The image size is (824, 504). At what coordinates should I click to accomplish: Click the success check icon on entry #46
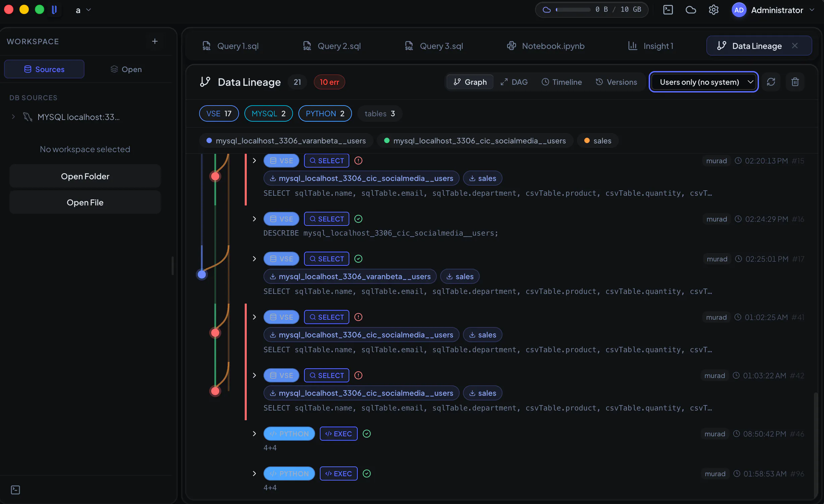367,434
